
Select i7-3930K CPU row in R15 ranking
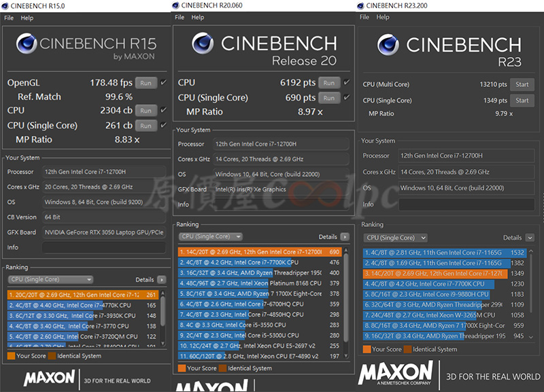tap(83, 316)
